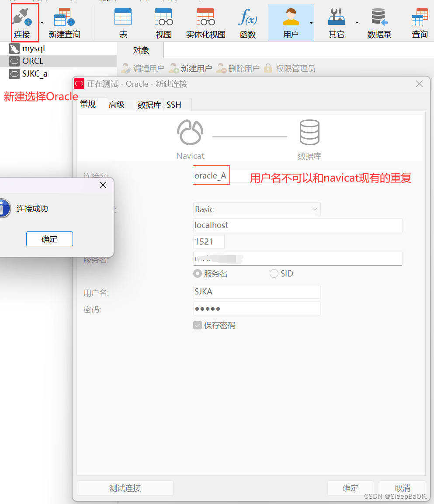The image size is (434, 504).
Task: Click Edit User (编辑用户) button
Action: coord(143,68)
